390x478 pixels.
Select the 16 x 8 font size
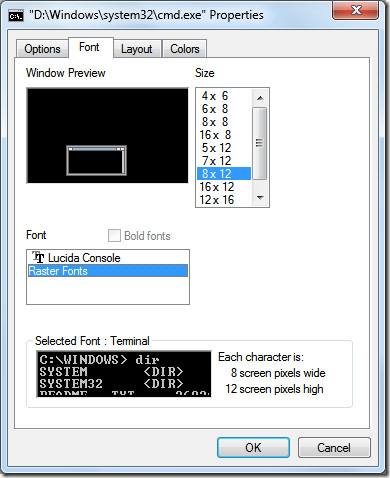click(x=224, y=135)
